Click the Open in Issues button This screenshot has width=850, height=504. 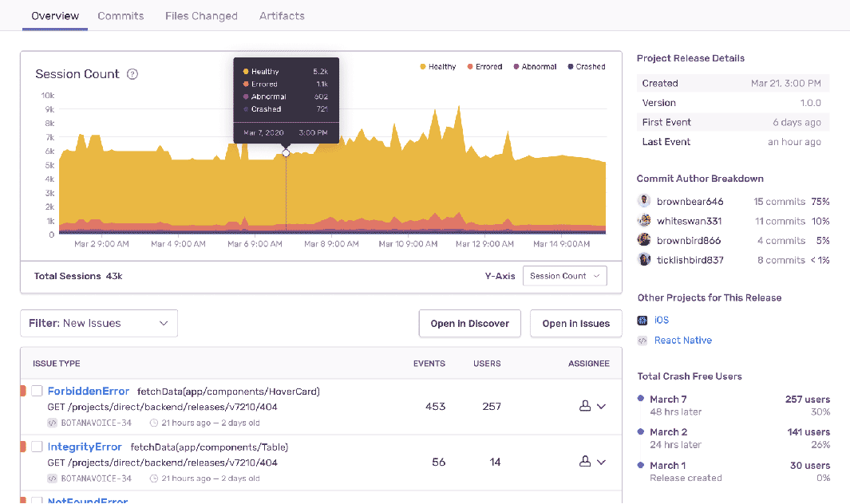575,323
